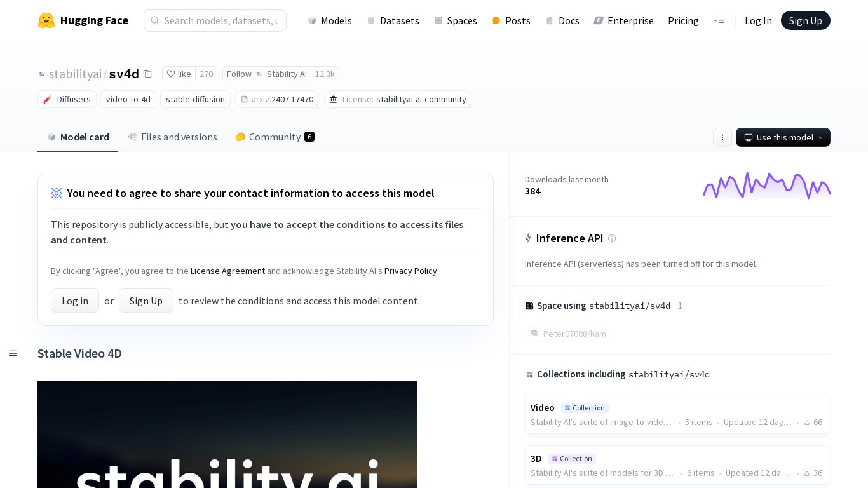Viewport: 868px width, 488px height.
Task: Open the Enterprise page
Action: (x=624, y=20)
